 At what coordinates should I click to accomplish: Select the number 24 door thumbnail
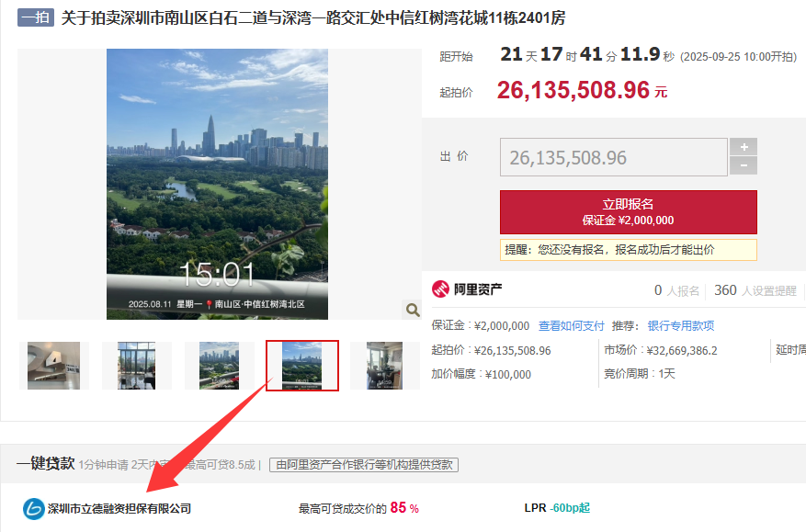pyautogui.click(x=53, y=366)
